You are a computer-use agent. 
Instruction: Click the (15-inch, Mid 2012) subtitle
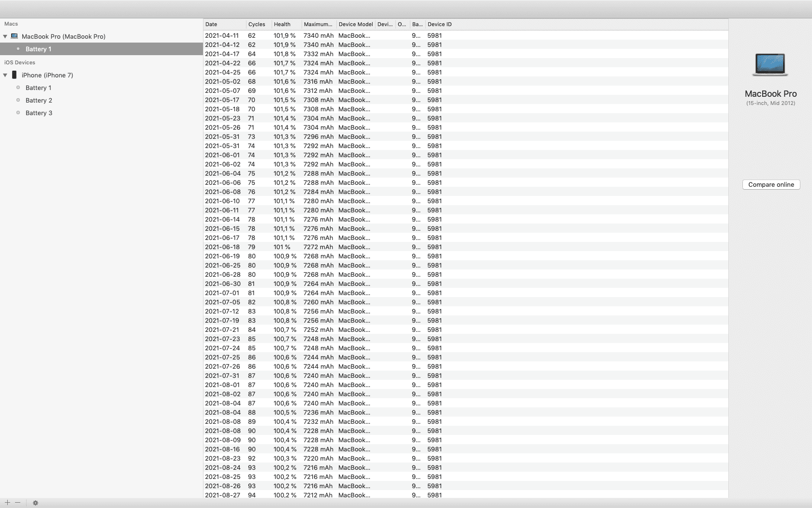pos(770,103)
